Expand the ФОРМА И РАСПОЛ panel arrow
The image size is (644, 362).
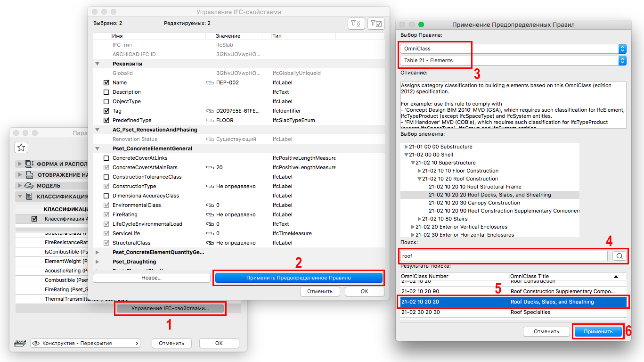[x=20, y=164]
